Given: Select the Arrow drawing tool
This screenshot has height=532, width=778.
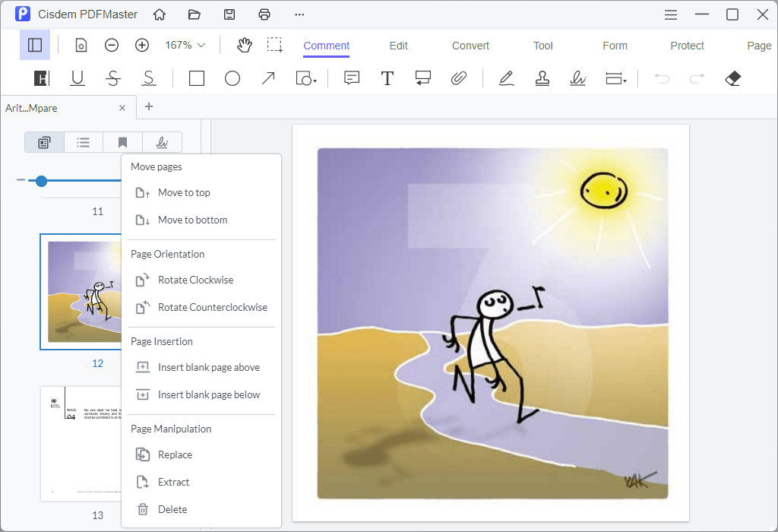Looking at the screenshot, I should pos(267,78).
